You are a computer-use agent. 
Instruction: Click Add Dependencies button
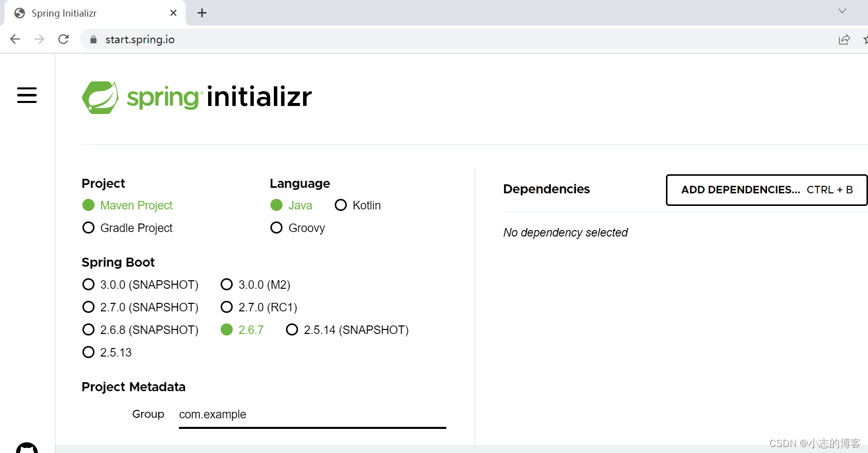coord(766,190)
